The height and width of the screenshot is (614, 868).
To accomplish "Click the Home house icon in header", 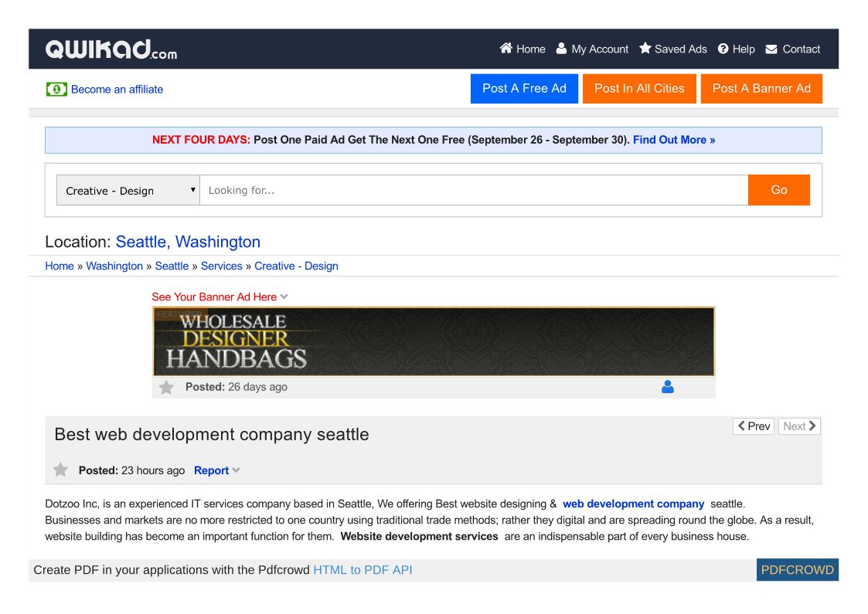I will 506,49.
